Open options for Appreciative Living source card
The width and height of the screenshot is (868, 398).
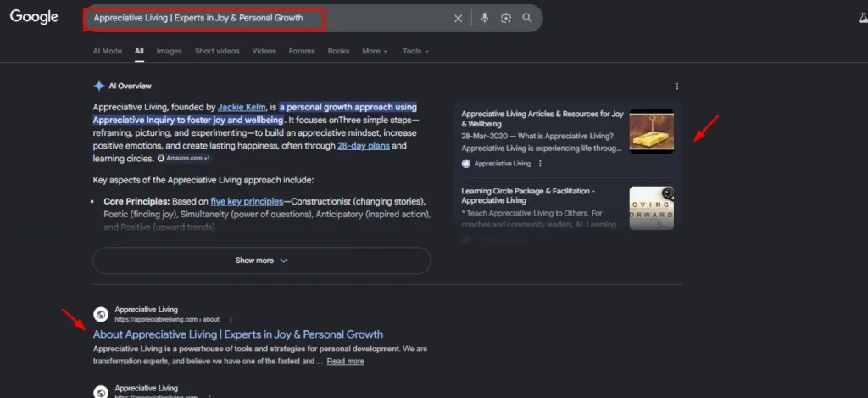click(540, 164)
